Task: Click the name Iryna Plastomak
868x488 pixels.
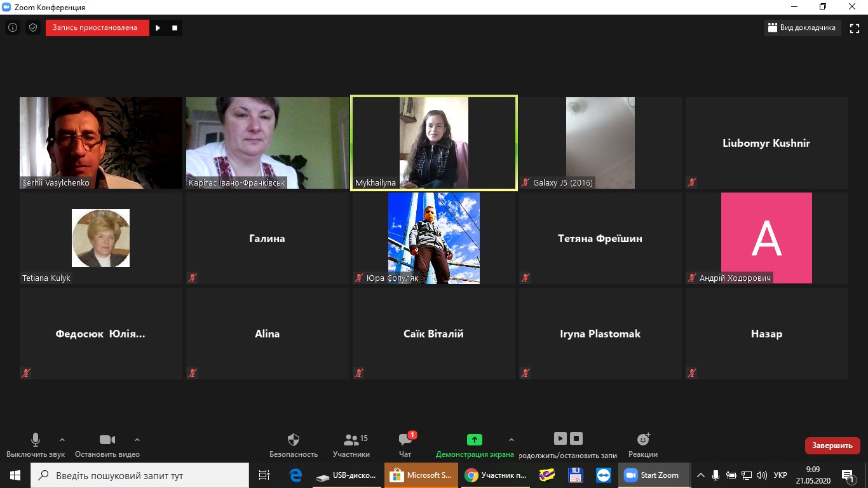Action: tap(600, 334)
